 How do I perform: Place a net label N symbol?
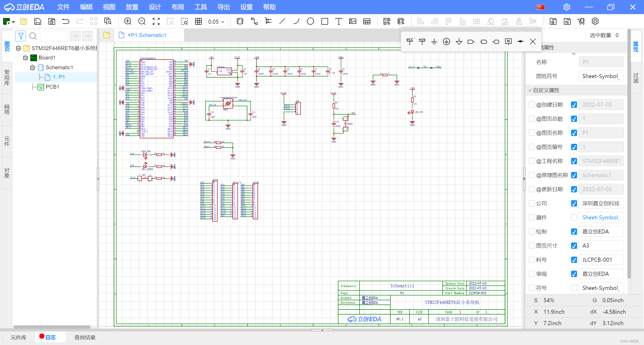[x=508, y=41]
